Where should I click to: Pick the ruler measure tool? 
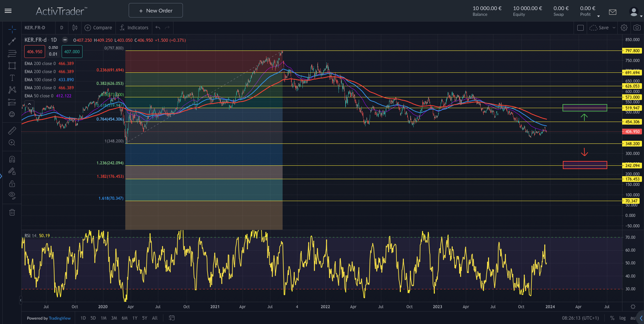click(12, 130)
